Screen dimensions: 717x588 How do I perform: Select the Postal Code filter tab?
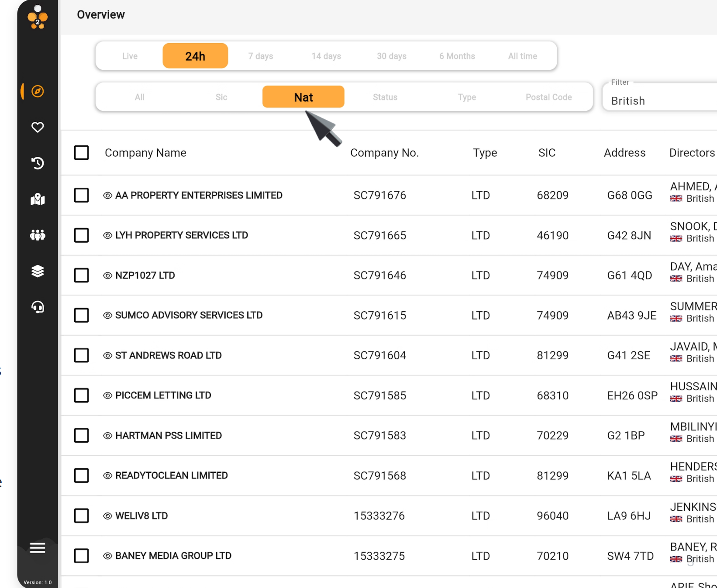(x=548, y=97)
